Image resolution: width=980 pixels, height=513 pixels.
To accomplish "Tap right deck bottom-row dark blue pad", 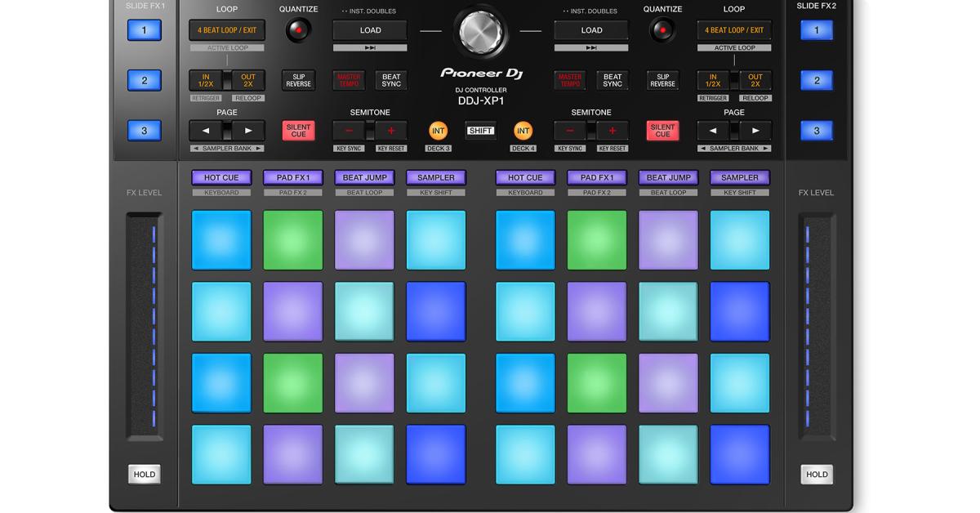I will (740, 454).
